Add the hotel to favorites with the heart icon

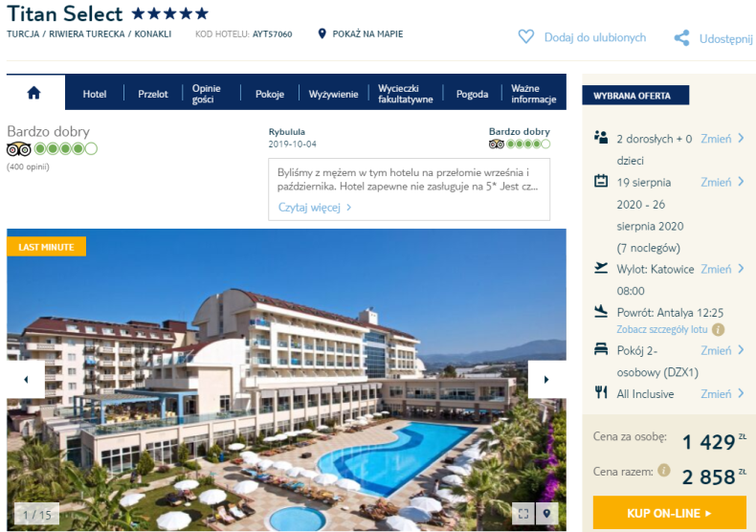pos(525,36)
